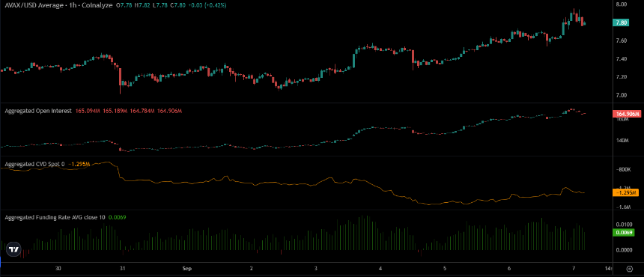Image resolution: width=644 pixels, height=277 pixels.
Task: Click the 7.20 price axis label
Action: click(x=621, y=77)
